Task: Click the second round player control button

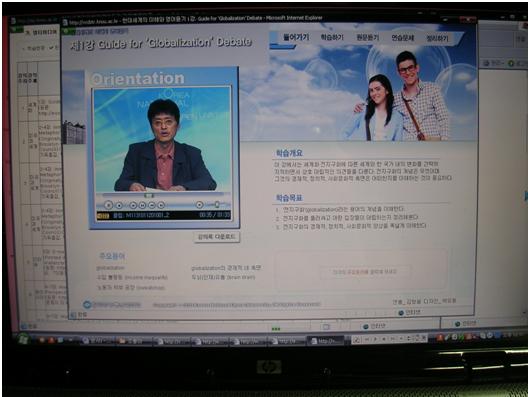Action: pos(119,205)
